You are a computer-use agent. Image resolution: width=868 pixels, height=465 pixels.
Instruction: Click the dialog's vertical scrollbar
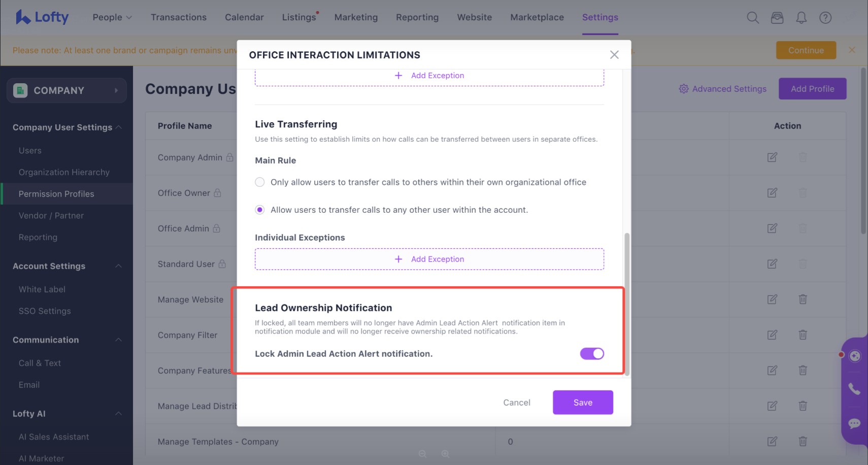[x=627, y=305]
